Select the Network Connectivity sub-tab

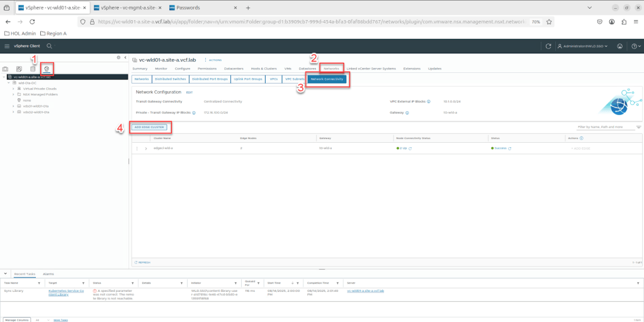click(327, 79)
